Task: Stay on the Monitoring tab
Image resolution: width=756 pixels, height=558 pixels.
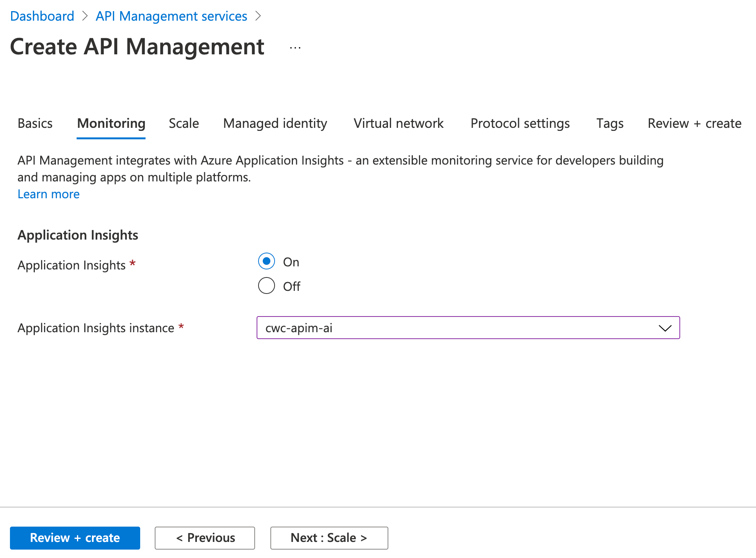Action: (x=111, y=123)
